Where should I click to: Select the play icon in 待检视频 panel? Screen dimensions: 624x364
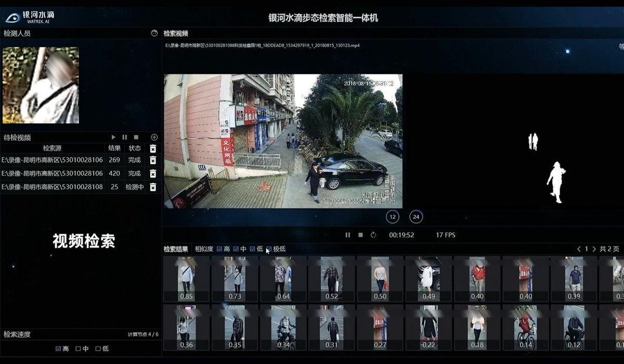[x=113, y=137]
